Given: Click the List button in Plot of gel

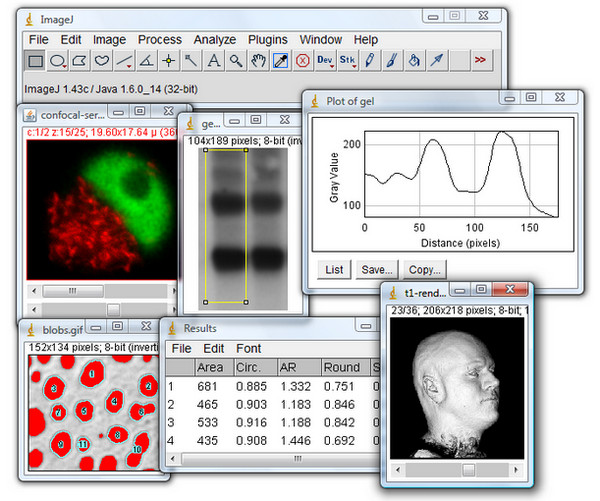Looking at the screenshot, I should pyautogui.click(x=335, y=269).
